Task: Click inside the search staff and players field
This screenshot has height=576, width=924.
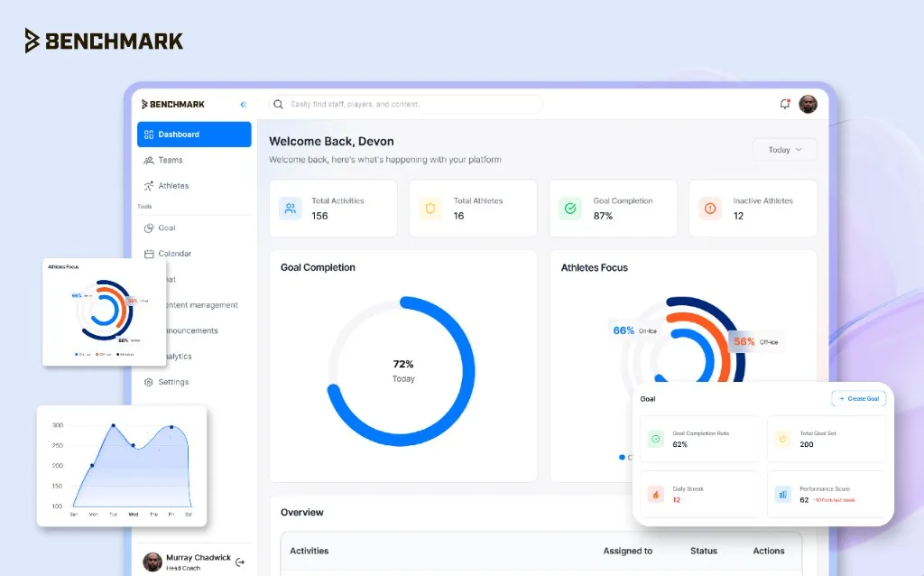Action: tap(406, 105)
